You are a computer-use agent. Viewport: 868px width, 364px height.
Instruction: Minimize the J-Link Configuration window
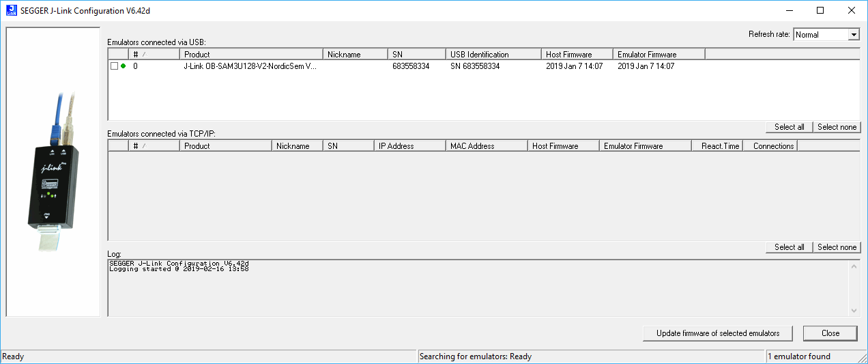pyautogui.click(x=789, y=10)
